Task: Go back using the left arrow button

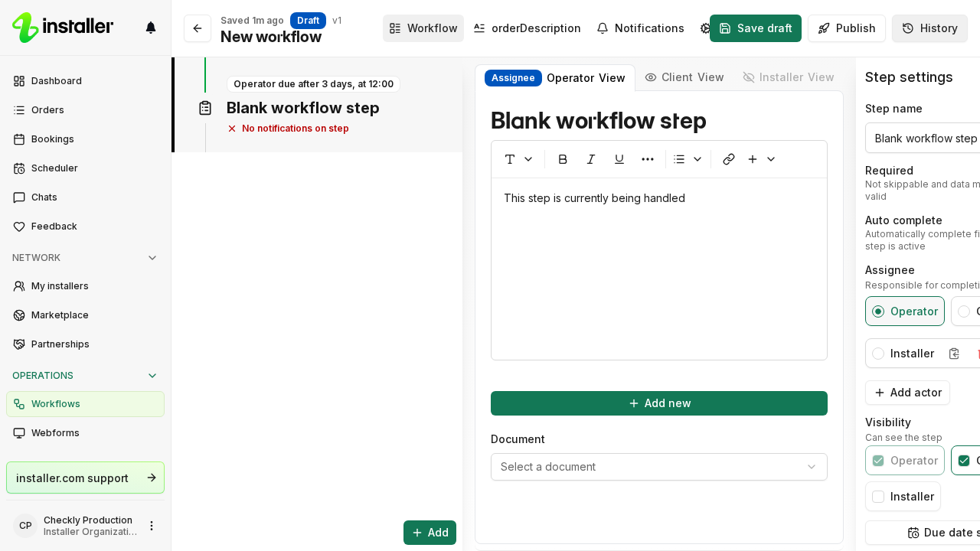Action: 198,28
